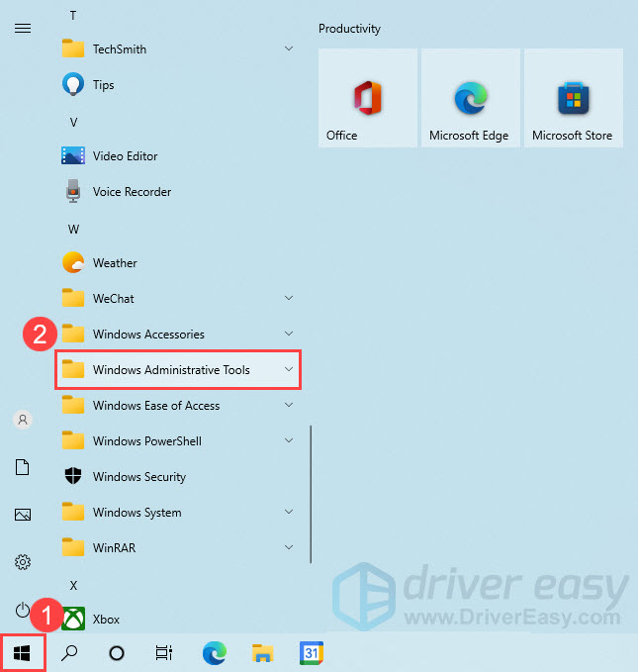Image resolution: width=638 pixels, height=672 pixels.
Task: Open Cortana circle on taskbar
Action: coord(117,653)
